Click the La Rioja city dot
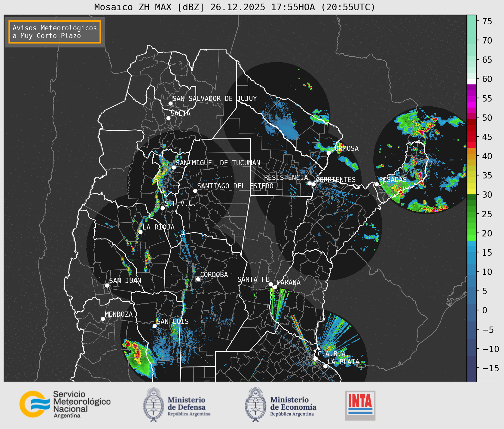The width and height of the screenshot is (504, 429). click(140, 232)
